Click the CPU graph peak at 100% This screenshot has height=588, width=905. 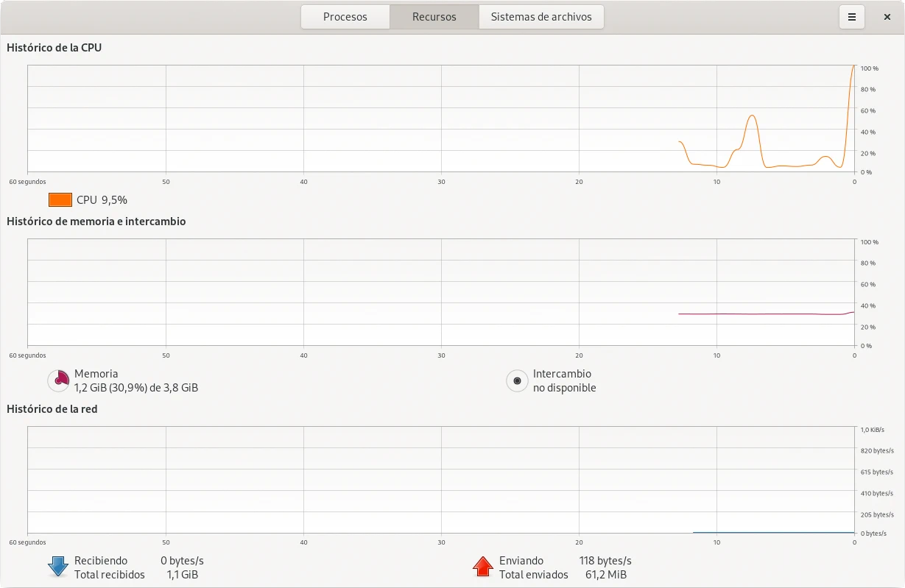[x=853, y=68]
